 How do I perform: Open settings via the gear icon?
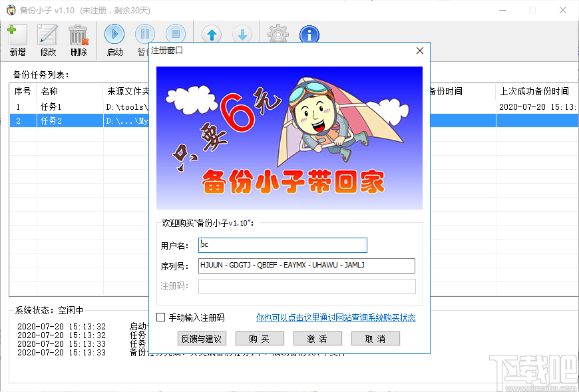(277, 33)
